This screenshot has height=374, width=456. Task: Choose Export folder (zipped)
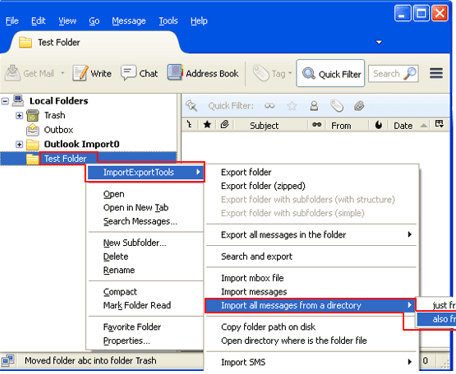(263, 186)
